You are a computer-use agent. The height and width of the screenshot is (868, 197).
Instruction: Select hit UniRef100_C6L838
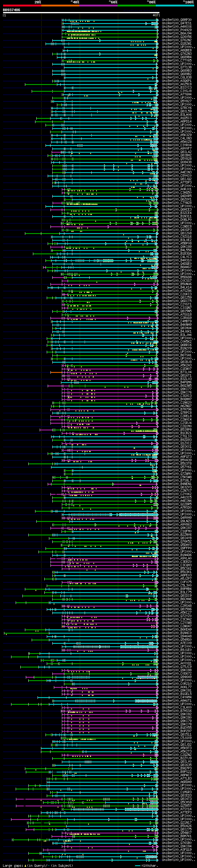[177, 78]
